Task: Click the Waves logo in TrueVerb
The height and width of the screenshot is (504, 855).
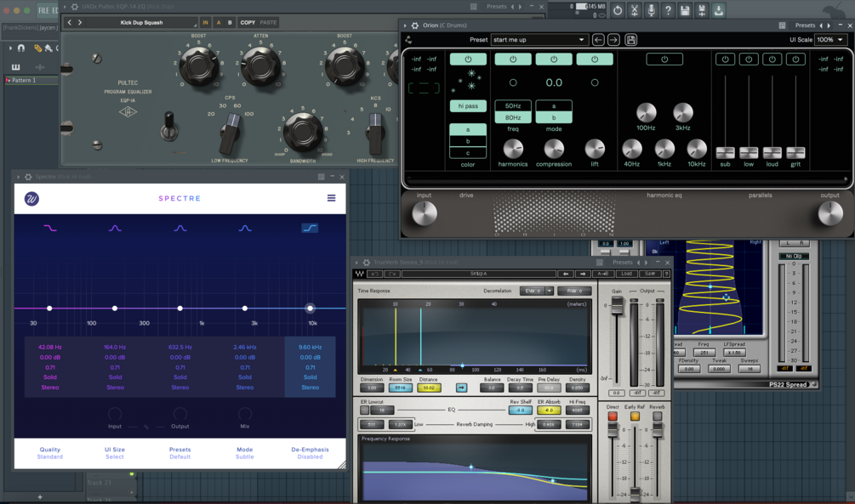Action: (x=359, y=274)
